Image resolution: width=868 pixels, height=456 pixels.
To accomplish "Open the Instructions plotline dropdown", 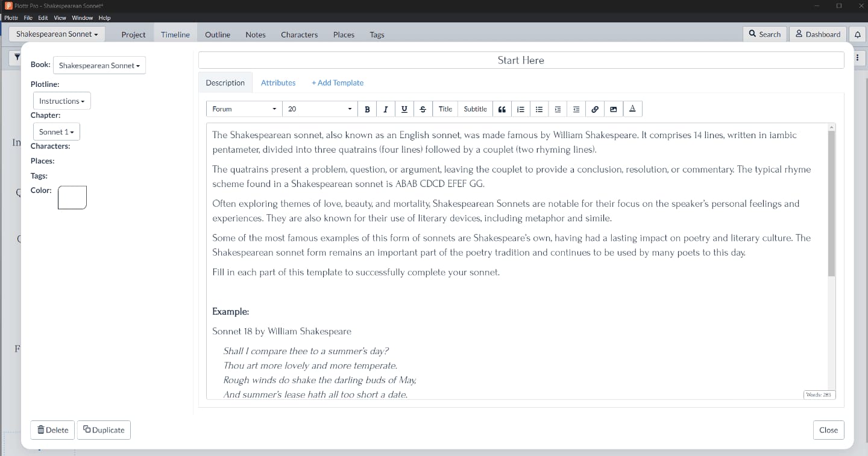I will [61, 101].
